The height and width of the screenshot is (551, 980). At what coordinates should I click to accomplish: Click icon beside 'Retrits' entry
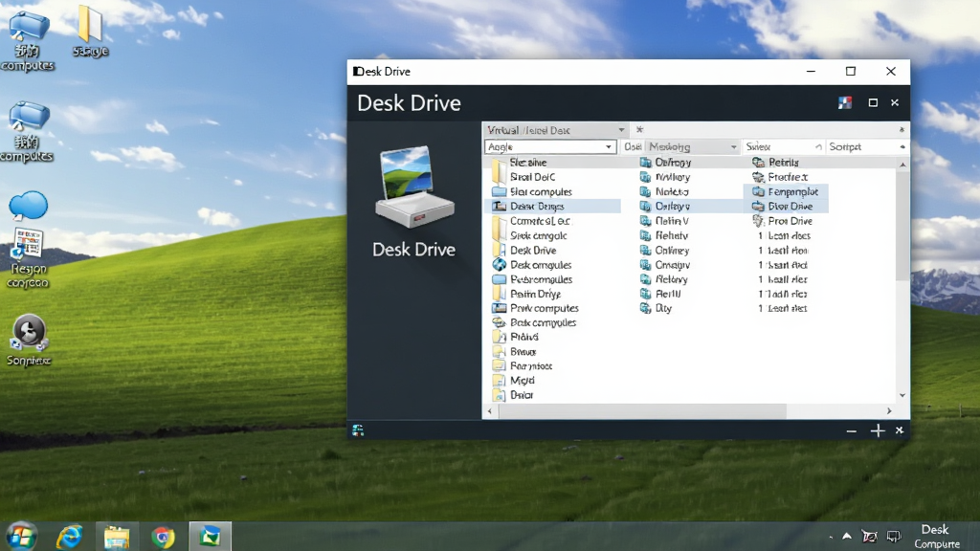tap(758, 163)
